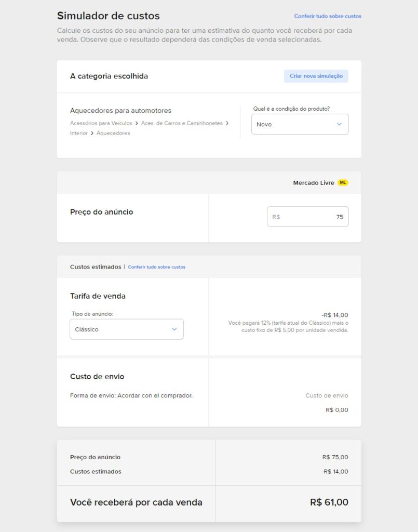Select the price input field containing 75
The image size is (418, 532).
click(x=307, y=216)
